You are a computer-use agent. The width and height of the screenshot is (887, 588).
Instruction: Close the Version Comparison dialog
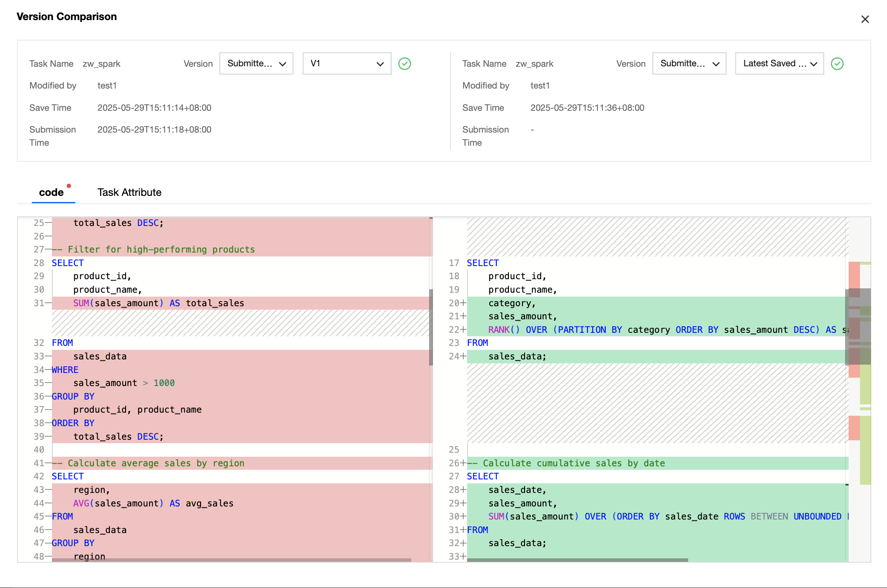[865, 19]
